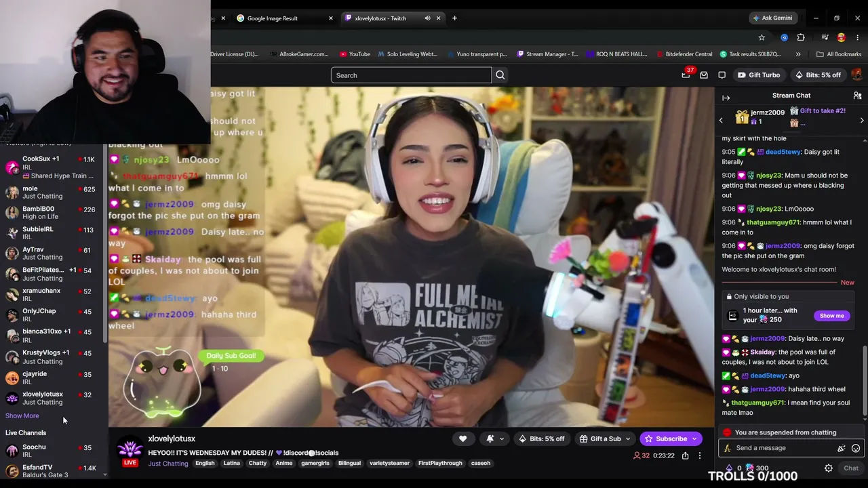This screenshot has width=868, height=488.
Task: Open the Chrome three-dot menu
Action: click(858, 37)
